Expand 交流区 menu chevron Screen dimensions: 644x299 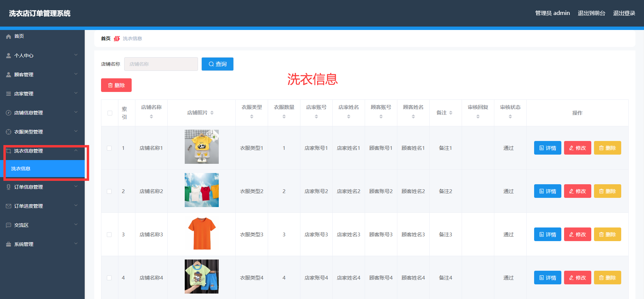tap(76, 224)
